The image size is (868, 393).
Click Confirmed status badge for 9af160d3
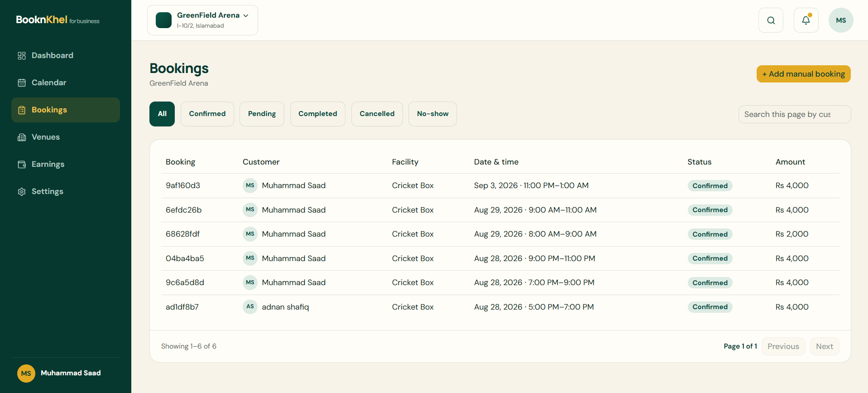click(x=710, y=186)
